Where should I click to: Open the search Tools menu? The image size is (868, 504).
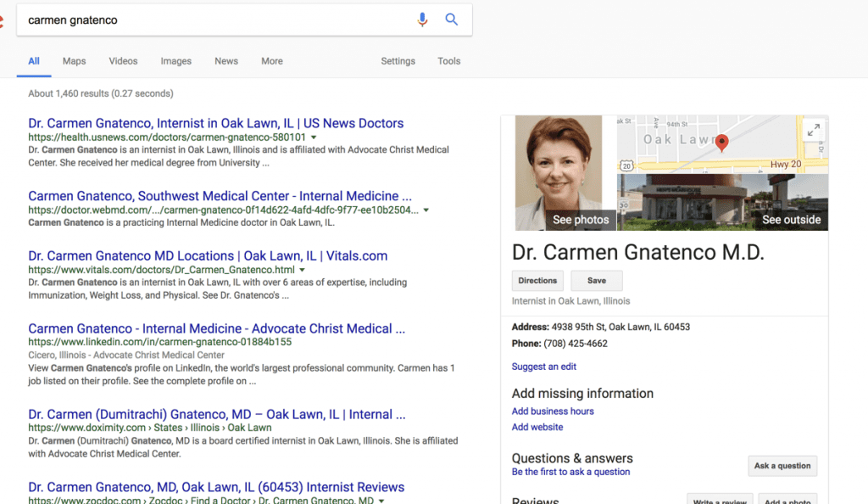point(449,61)
